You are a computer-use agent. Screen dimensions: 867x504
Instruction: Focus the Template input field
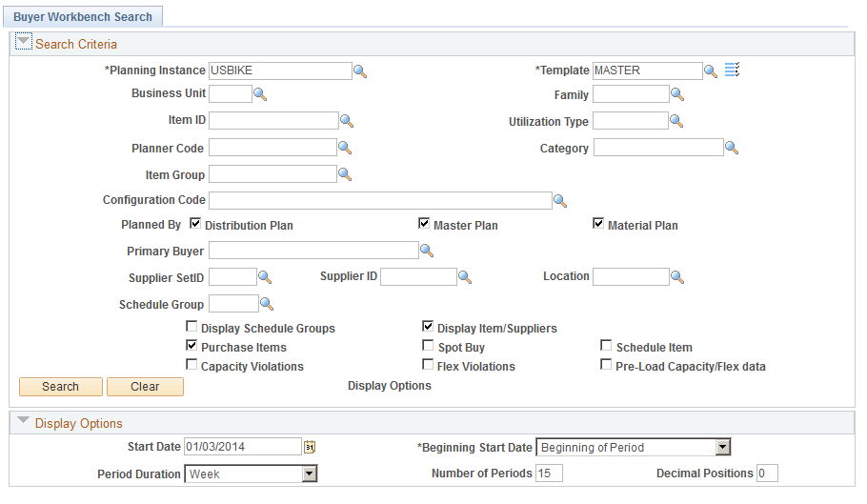[x=648, y=71]
